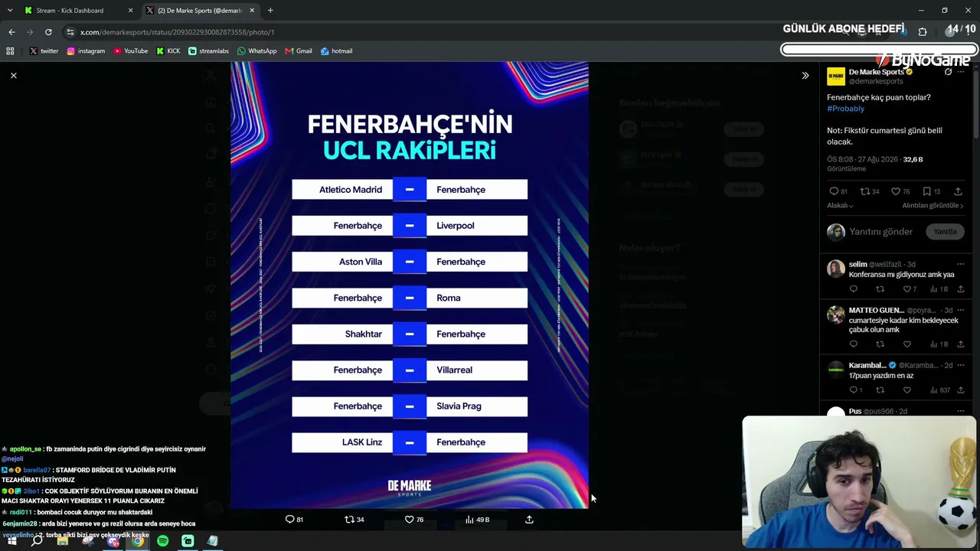Close the De Marke Sports tab
Image resolution: width=980 pixels, height=551 pixels.
tap(252, 11)
